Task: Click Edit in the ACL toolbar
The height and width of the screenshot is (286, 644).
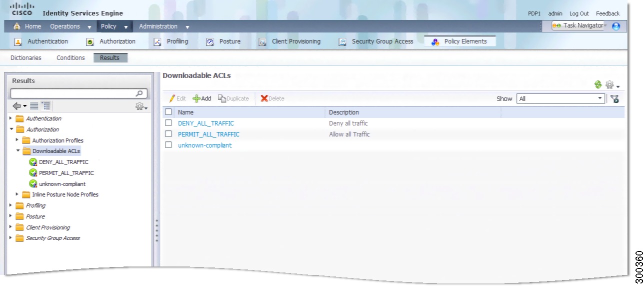Action: click(x=177, y=98)
